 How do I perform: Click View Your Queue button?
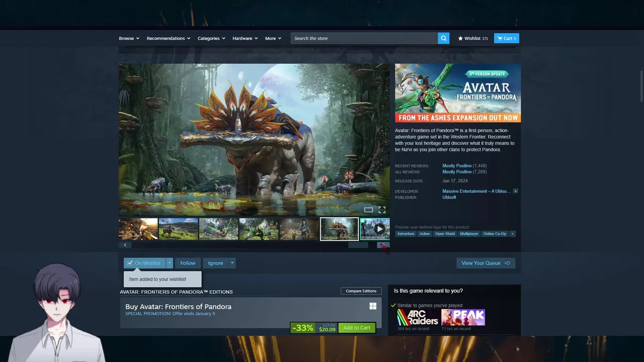tap(486, 263)
